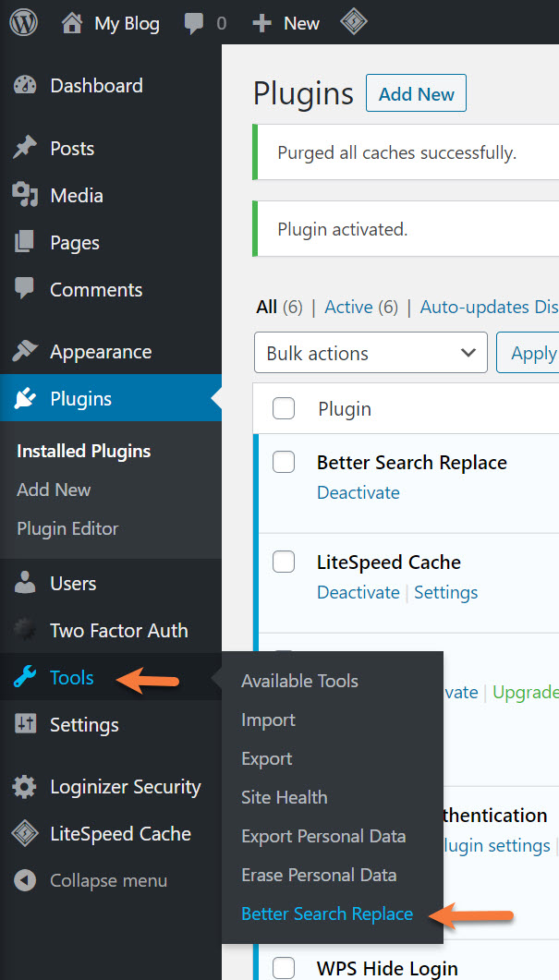Click the comments bubble icon in admin bar
The width and height of the screenshot is (559, 980).
click(x=194, y=24)
